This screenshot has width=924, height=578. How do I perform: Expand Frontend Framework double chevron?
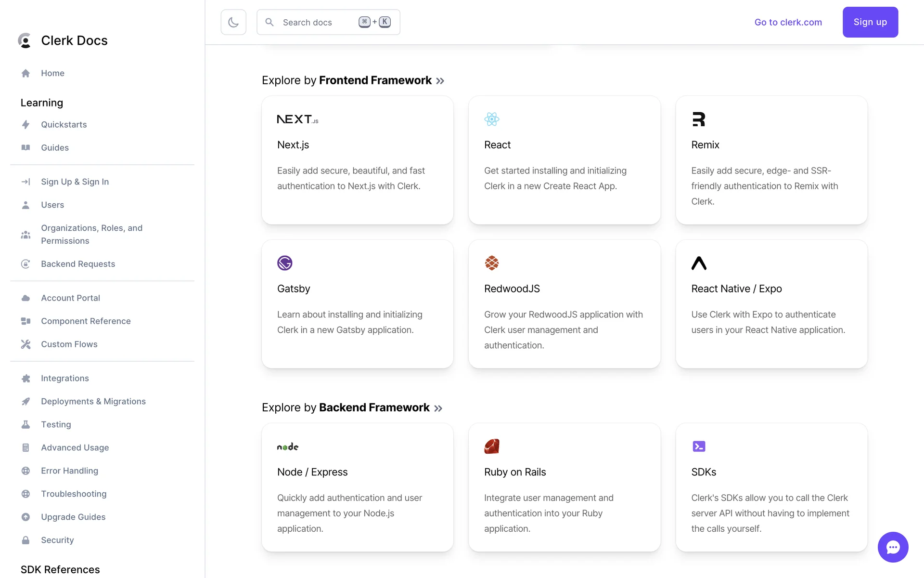click(440, 81)
